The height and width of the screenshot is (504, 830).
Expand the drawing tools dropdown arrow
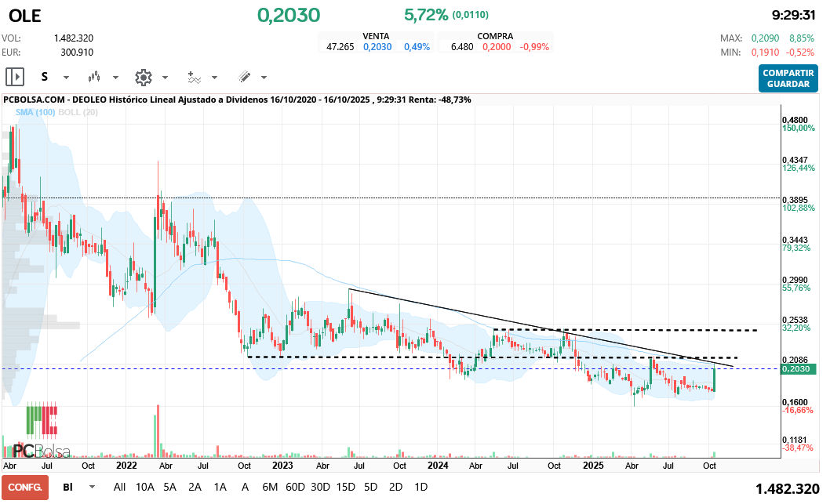coord(264,78)
